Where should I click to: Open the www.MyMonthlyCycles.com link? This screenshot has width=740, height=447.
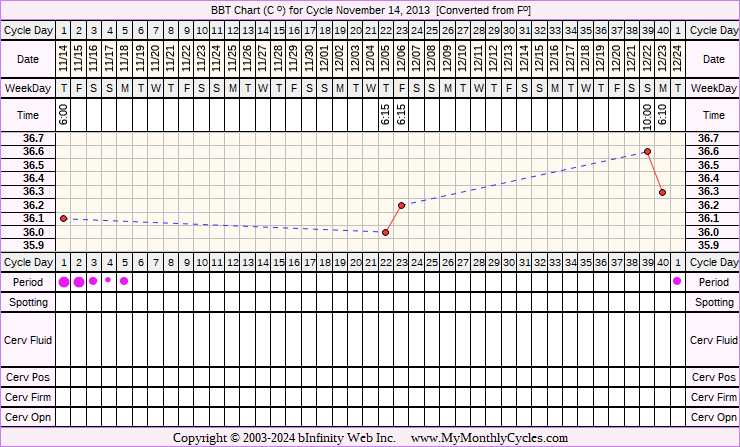tap(489, 438)
